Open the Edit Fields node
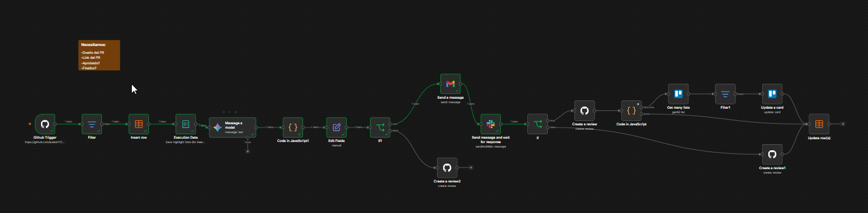This screenshot has width=868, height=213. 336,127
